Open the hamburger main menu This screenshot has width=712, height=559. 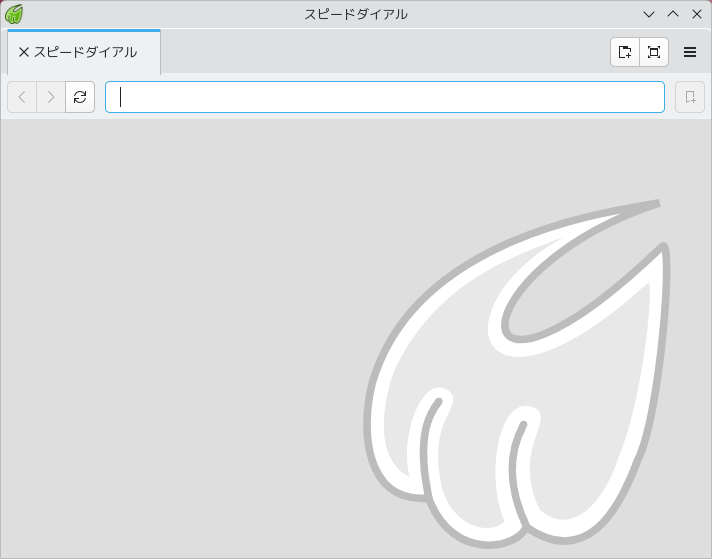pos(690,52)
